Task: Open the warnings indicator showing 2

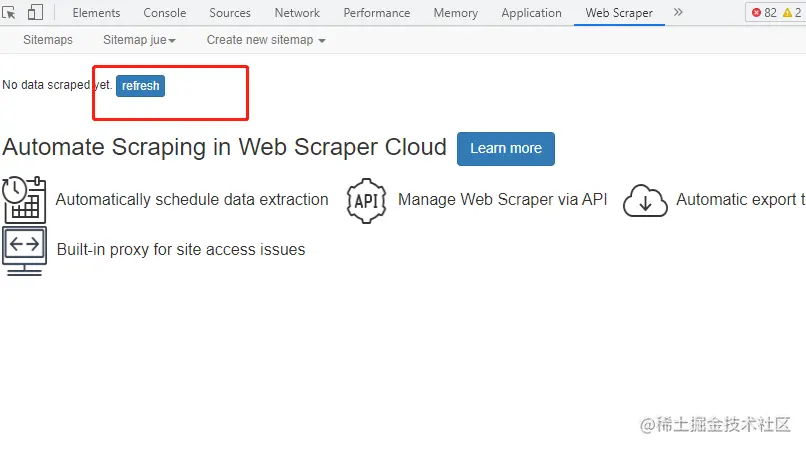Action: pos(792,13)
